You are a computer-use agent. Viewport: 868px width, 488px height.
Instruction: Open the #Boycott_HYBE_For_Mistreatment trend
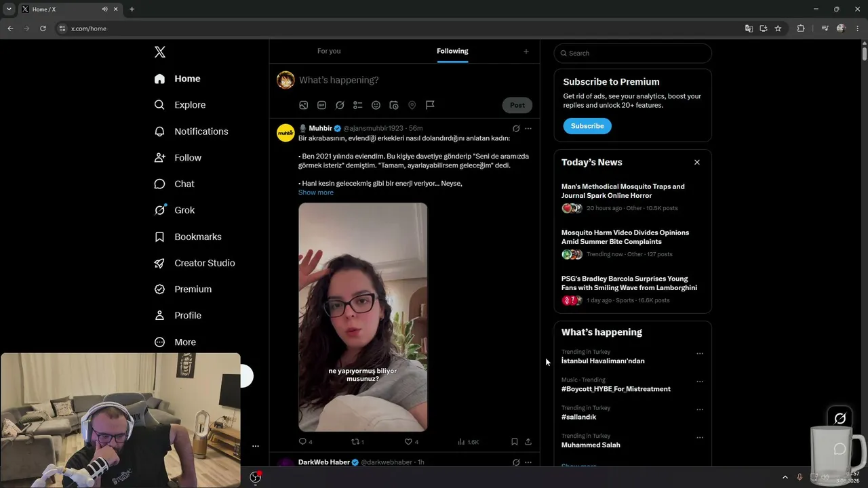coord(616,389)
